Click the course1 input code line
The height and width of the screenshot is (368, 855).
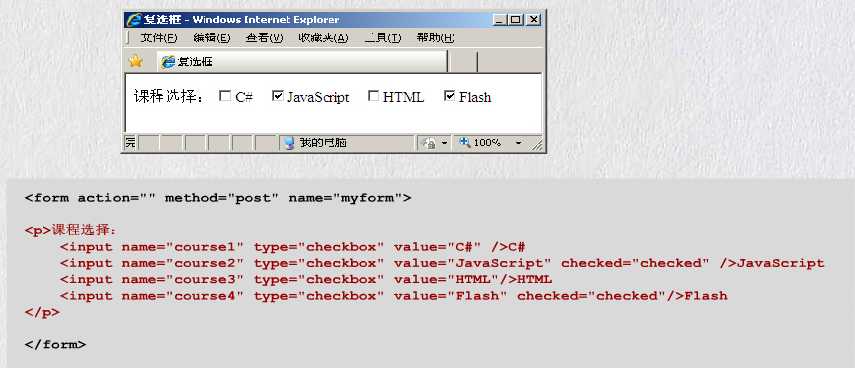click(x=292, y=247)
